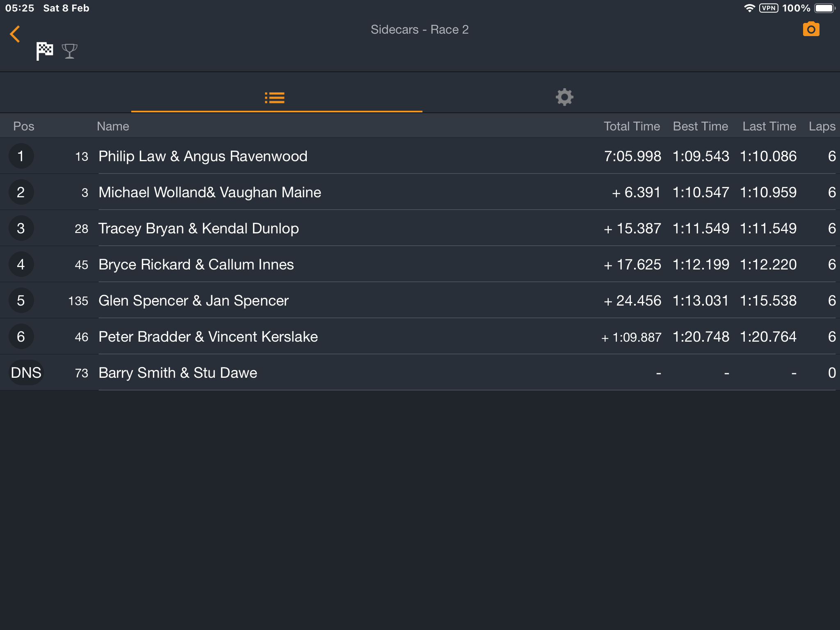Take a screenshot with the camera icon
This screenshot has width=840, height=630.
811,29
